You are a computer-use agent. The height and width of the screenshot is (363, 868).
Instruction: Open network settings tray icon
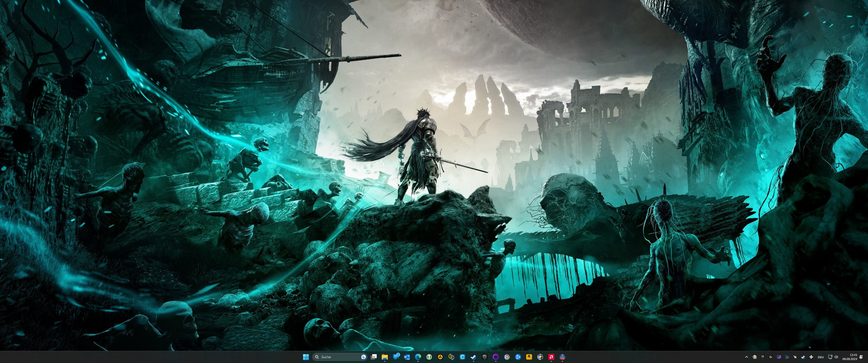(x=830, y=357)
